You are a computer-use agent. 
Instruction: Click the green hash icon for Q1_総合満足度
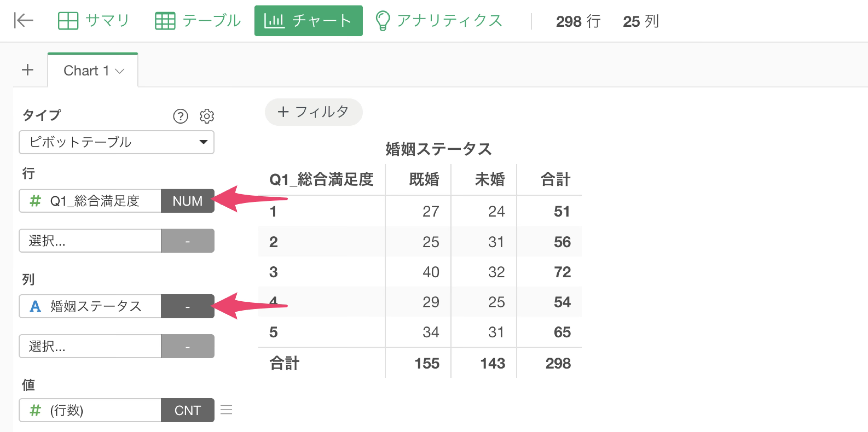tap(35, 201)
